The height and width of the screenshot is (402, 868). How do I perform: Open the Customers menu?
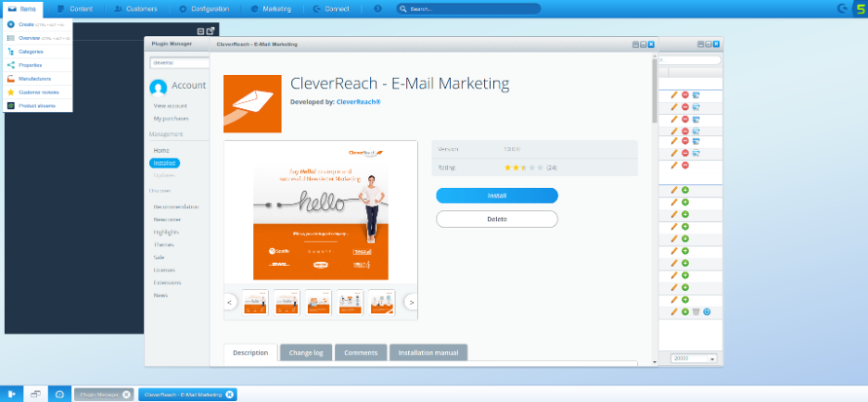[x=135, y=9]
